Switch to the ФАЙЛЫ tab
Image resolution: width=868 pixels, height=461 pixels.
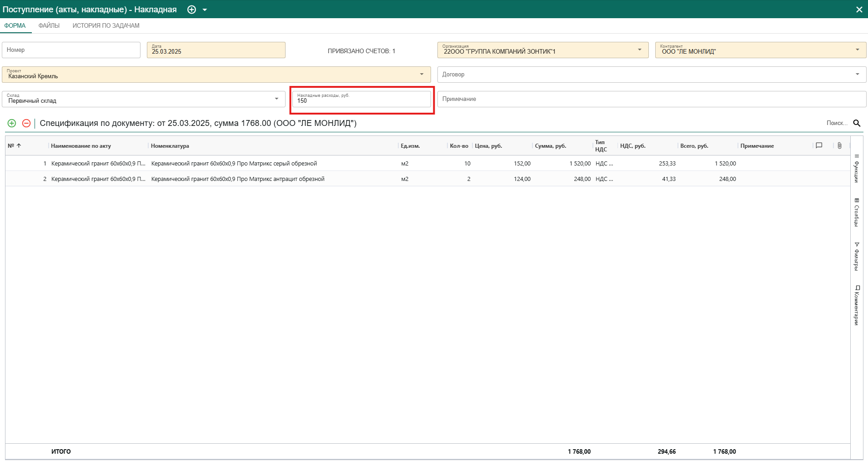pos(49,25)
